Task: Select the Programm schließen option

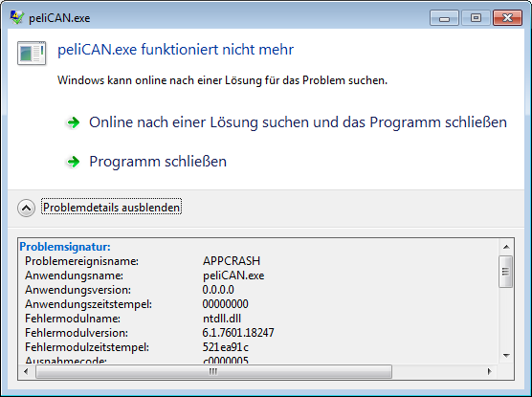Action: coord(158,162)
